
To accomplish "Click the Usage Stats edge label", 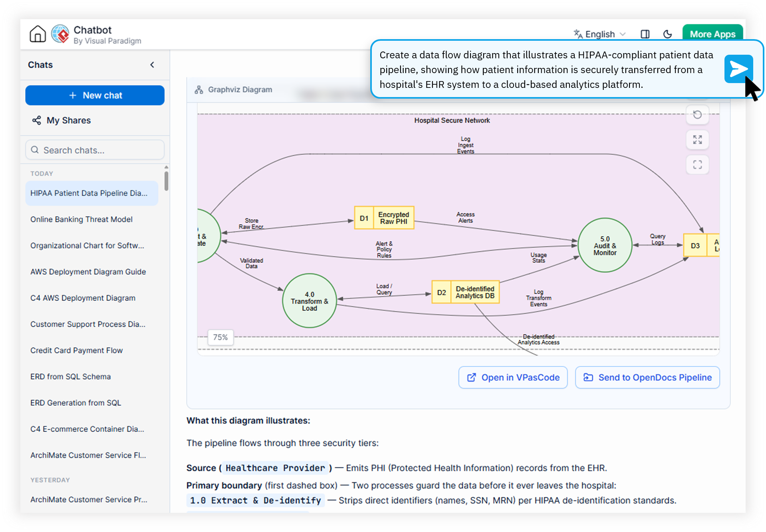I will pyautogui.click(x=538, y=258).
